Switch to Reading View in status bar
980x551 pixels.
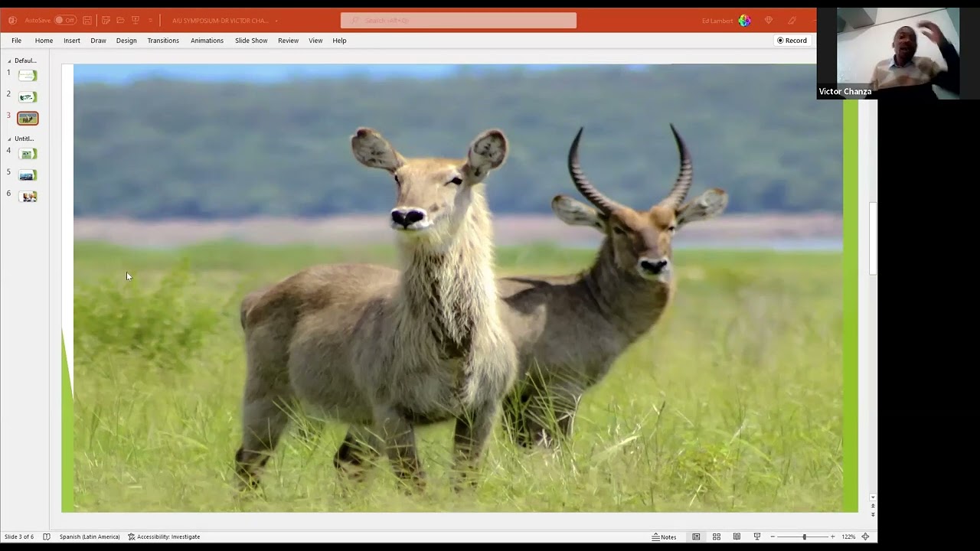[737, 536]
